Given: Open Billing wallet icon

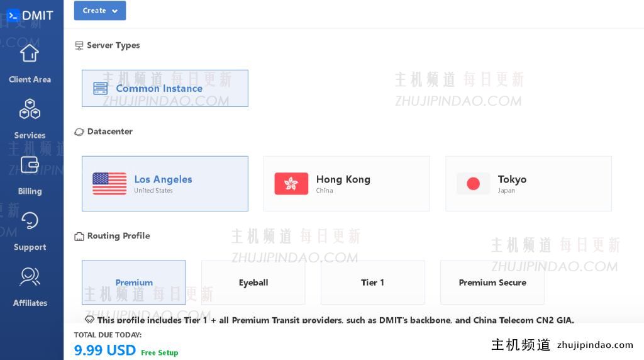Looking at the screenshot, I should [30, 165].
